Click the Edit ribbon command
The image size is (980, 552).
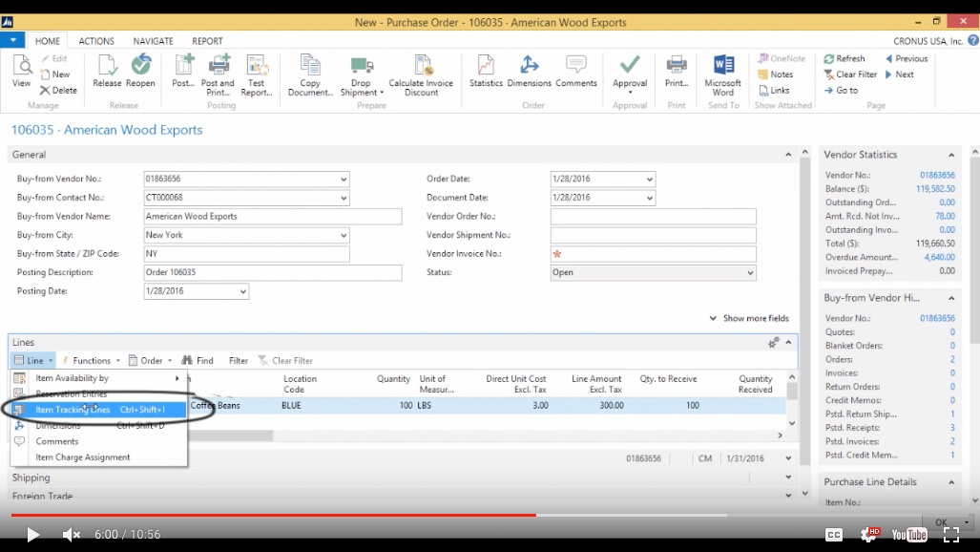coord(54,58)
